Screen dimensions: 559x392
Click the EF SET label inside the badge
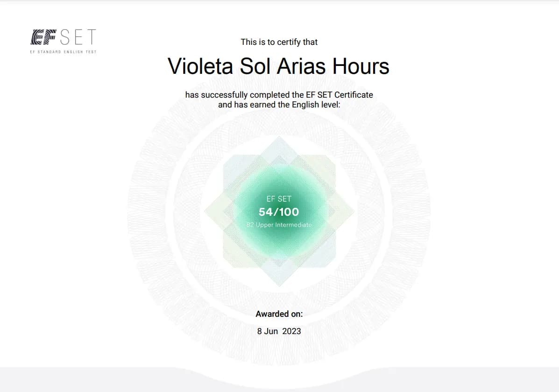point(279,199)
